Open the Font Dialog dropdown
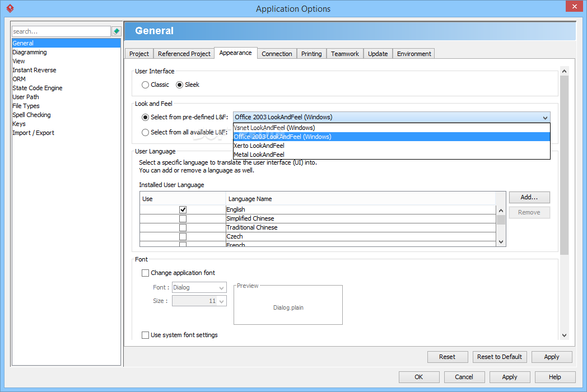Image resolution: width=587 pixels, height=392 pixels. point(199,287)
